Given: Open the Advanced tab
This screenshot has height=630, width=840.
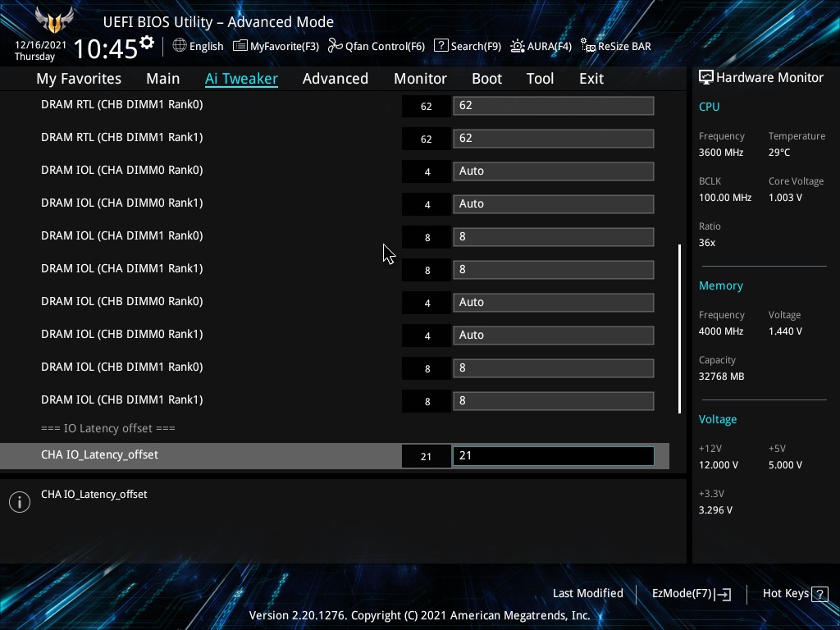Looking at the screenshot, I should (336, 79).
